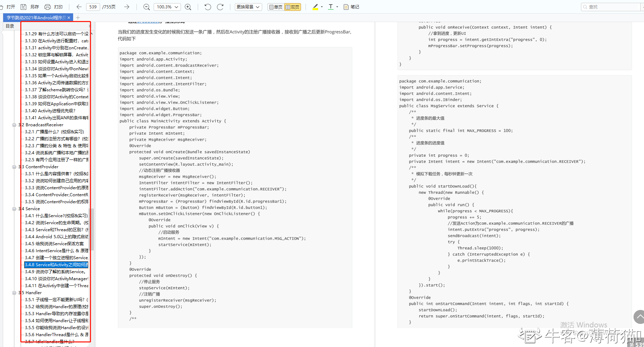Select the yellow highlighter tool
Screen dimensions: 644x347
(x=315, y=7)
